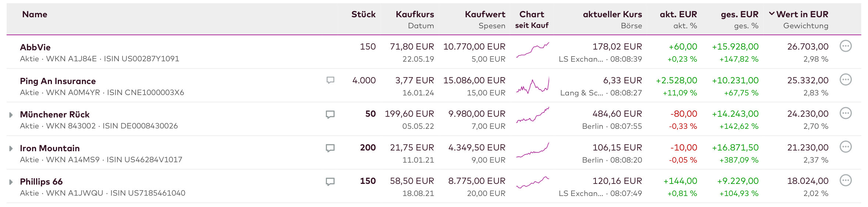Open the AbbVie stock details link
Screen dimensions: 868x207
coord(35,47)
